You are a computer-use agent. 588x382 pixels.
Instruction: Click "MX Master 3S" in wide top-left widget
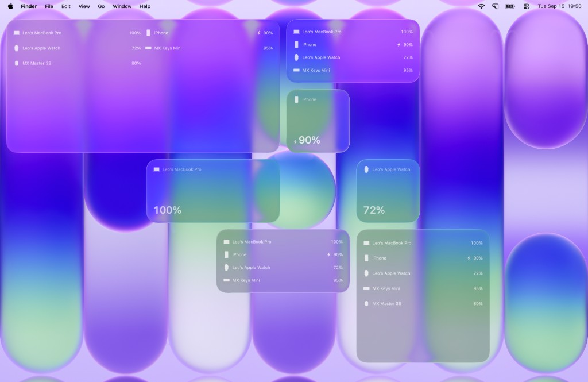37,63
